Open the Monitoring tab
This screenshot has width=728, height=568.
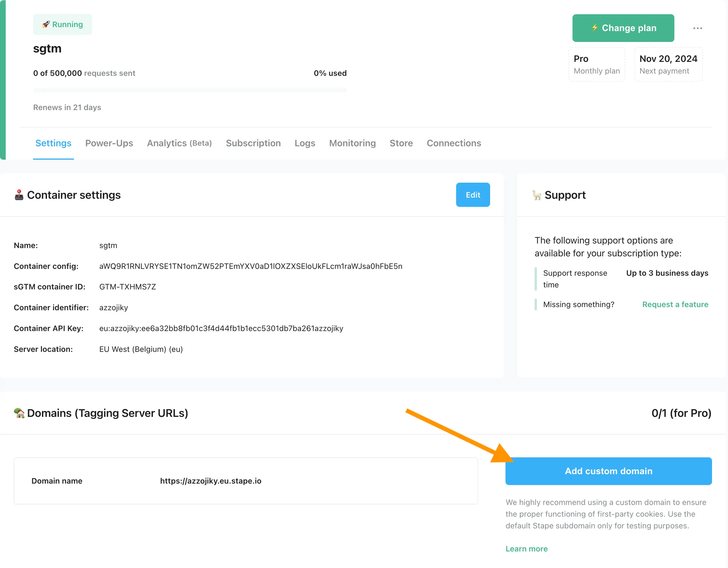(x=352, y=143)
